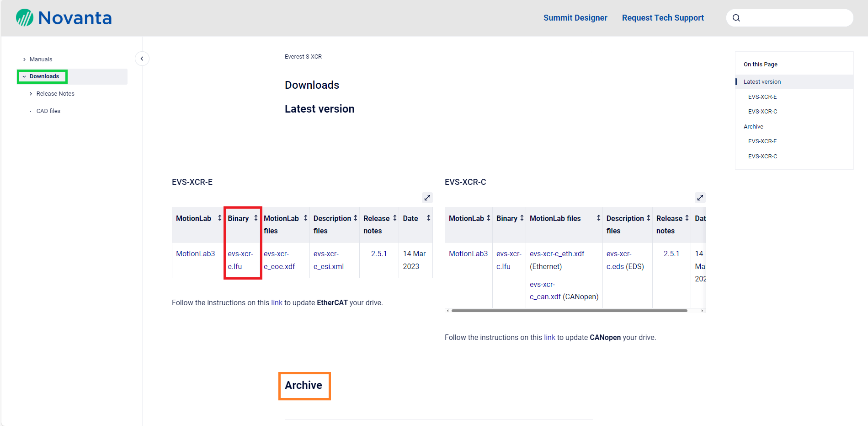The height and width of the screenshot is (426, 868).
Task: Open Summit Designer in top navigation
Action: (575, 18)
